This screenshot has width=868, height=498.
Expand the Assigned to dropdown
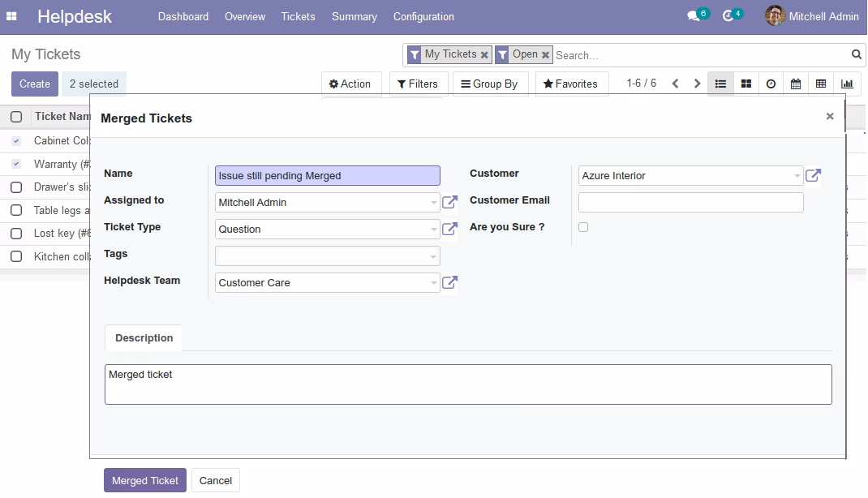433,203
